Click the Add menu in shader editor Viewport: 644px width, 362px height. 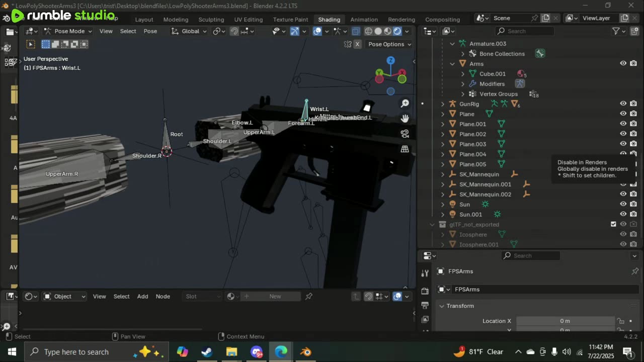point(142,296)
